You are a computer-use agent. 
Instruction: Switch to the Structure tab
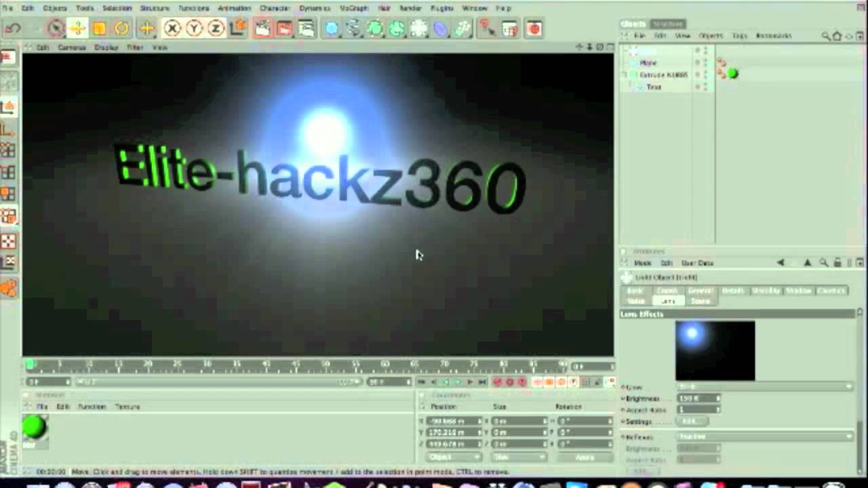coord(668,24)
